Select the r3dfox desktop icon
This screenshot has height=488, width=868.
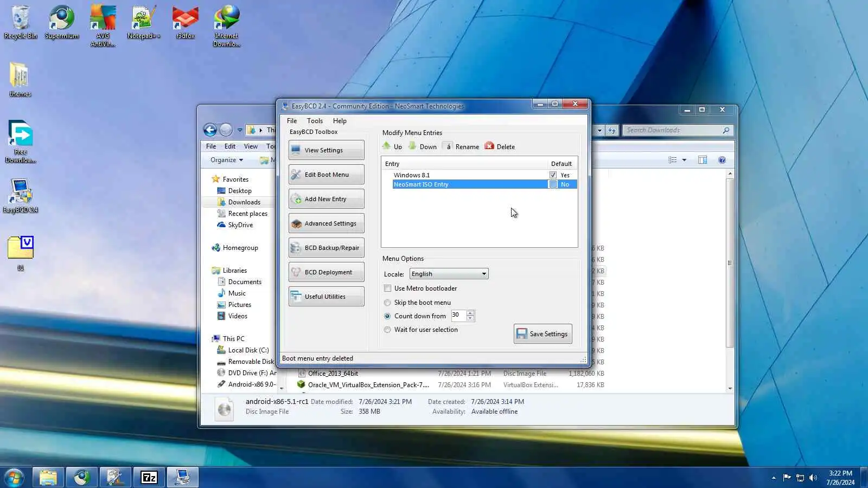[185, 23]
